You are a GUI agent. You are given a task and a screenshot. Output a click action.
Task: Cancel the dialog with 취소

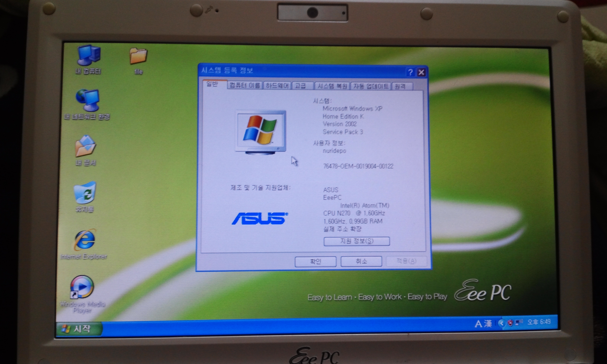(x=361, y=261)
